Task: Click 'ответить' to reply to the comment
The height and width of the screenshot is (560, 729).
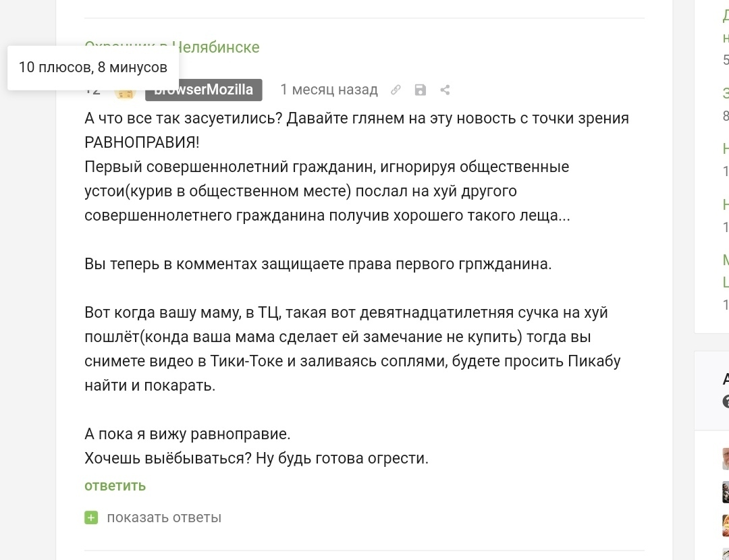Action: pyautogui.click(x=115, y=486)
